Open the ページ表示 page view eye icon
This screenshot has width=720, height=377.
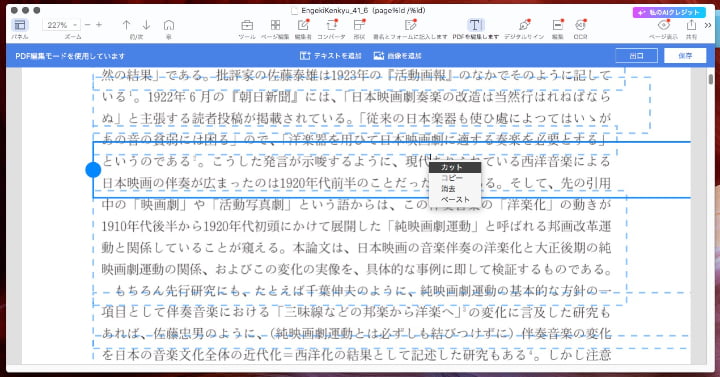click(x=664, y=25)
